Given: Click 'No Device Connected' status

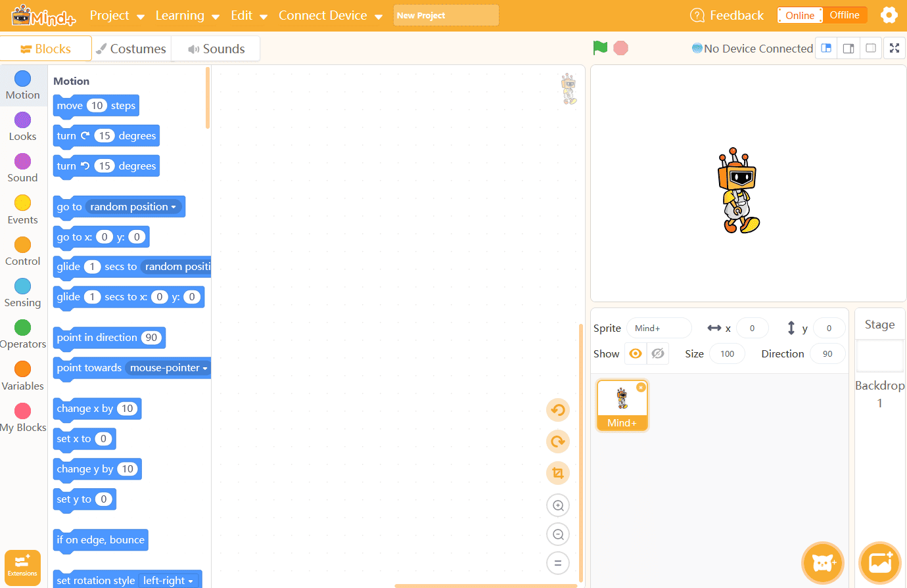Looking at the screenshot, I should point(753,49).
